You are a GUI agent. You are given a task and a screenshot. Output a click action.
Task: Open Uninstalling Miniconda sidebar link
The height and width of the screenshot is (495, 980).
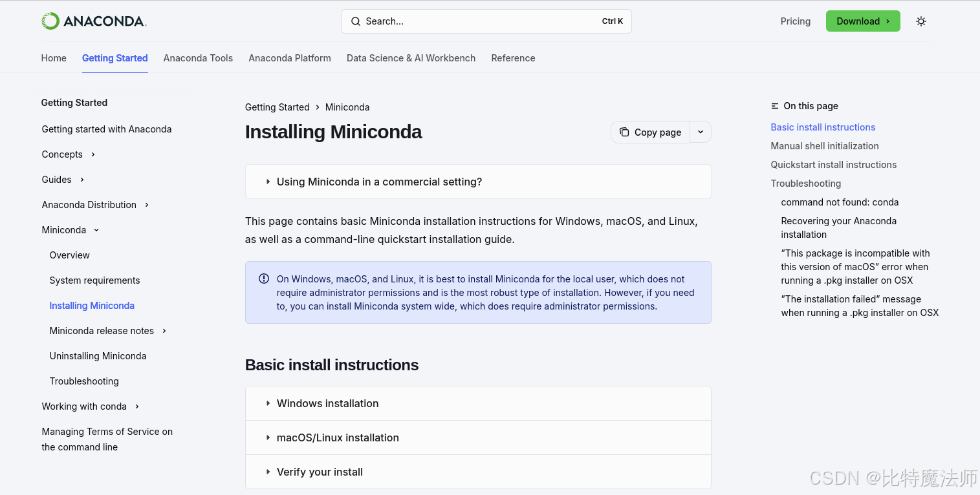[98, 356]
